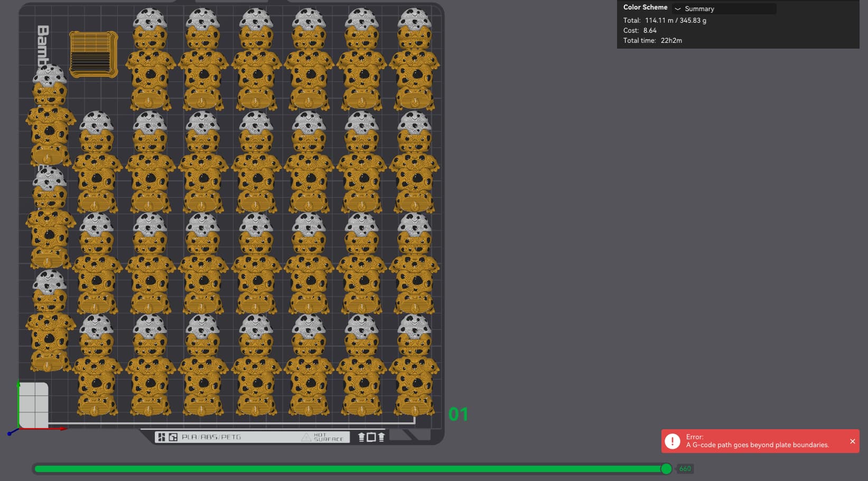Image resolution: width=868 pixels, height=481 pixels.
Task: Click the middle of the green layer slider track
Action: [x=350, y=469]
